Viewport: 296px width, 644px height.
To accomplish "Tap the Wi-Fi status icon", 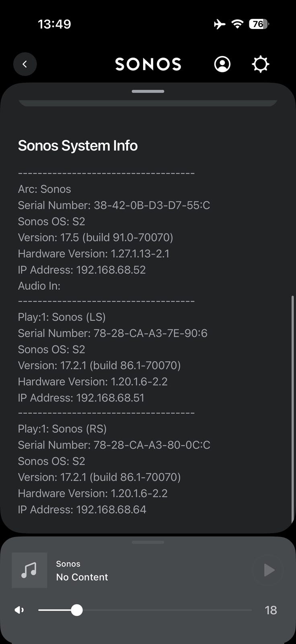I will [238, 24].
